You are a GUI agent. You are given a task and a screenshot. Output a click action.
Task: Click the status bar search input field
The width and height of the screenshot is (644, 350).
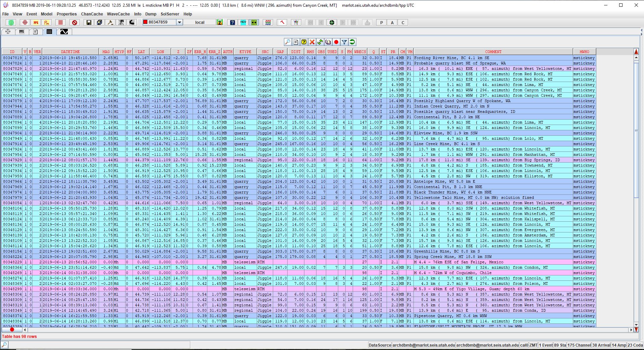pyautogui.click(x=99, y=345)
